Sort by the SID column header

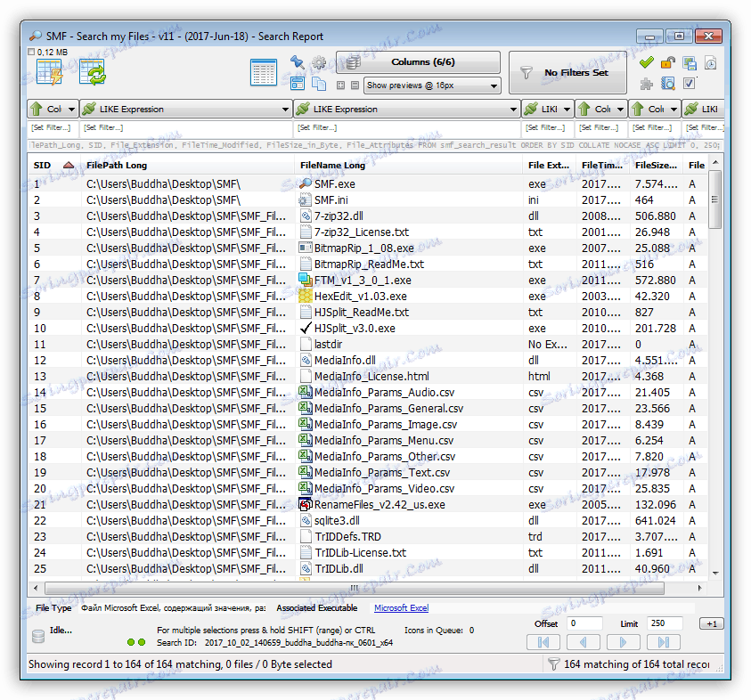click(53, 165)
